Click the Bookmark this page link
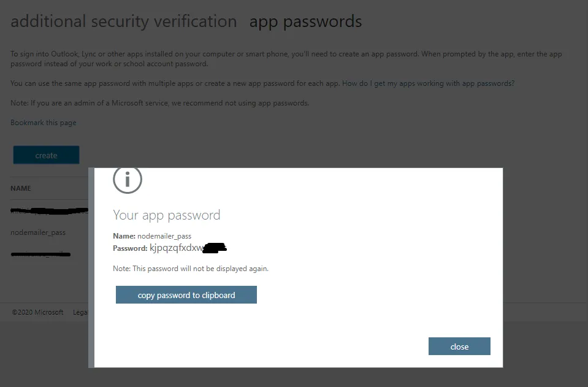The image size is (588, 387). tap(44, 123)
